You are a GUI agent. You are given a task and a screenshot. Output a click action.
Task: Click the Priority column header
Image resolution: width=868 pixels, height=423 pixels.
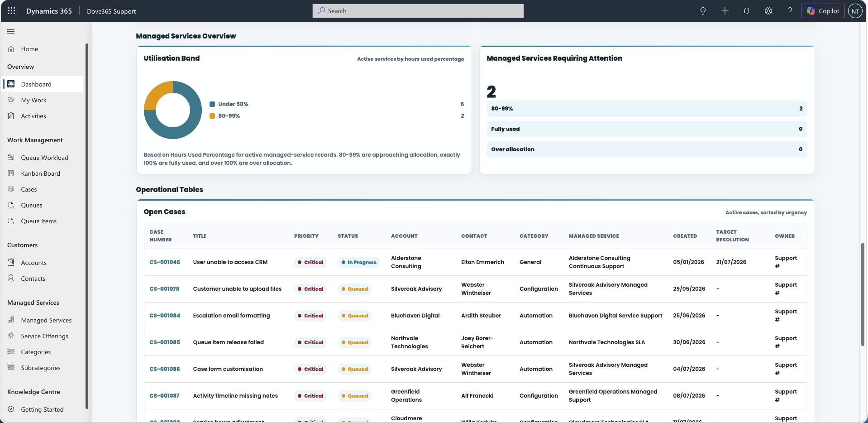(x=306, y=236)
